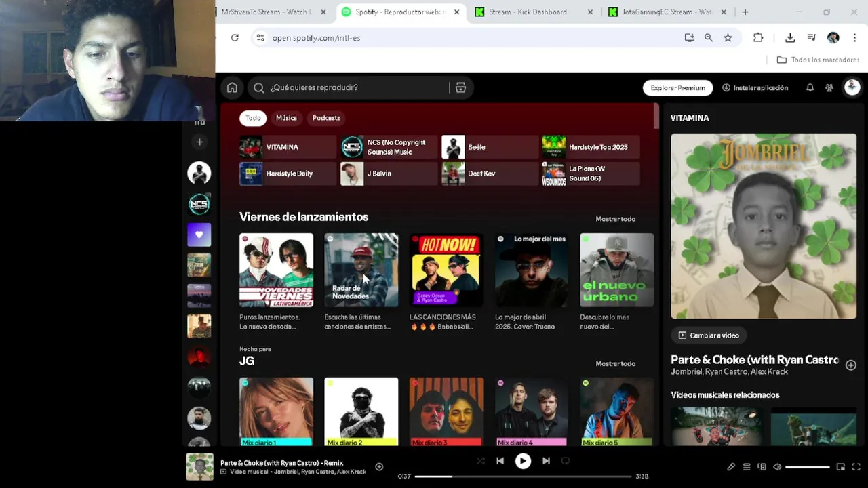This screenshot has height=488, width=868.
Task: Open VITAMINA shortcut tile
Action: pyautogui.click(x=288, y=147)
